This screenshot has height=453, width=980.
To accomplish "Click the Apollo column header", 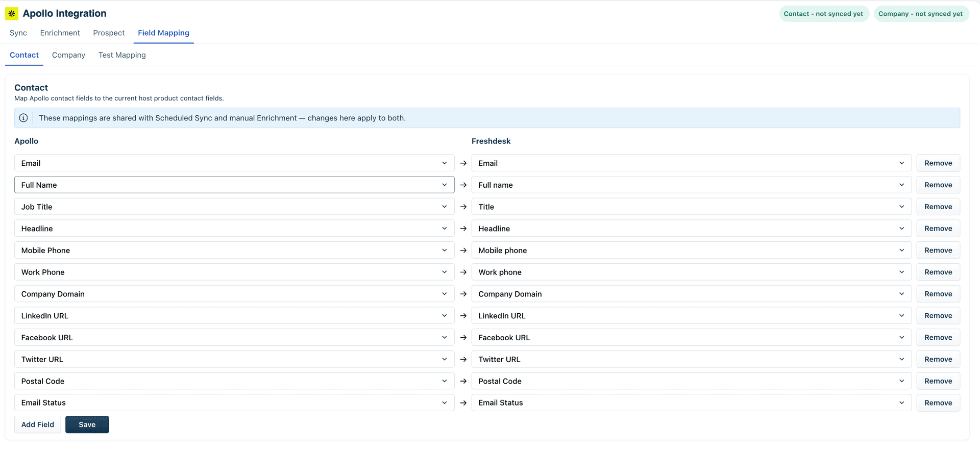I will coord(26,141).
